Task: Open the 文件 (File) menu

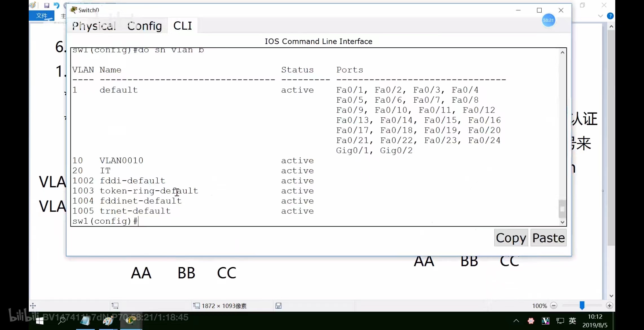Action: (x=42, y=16)
